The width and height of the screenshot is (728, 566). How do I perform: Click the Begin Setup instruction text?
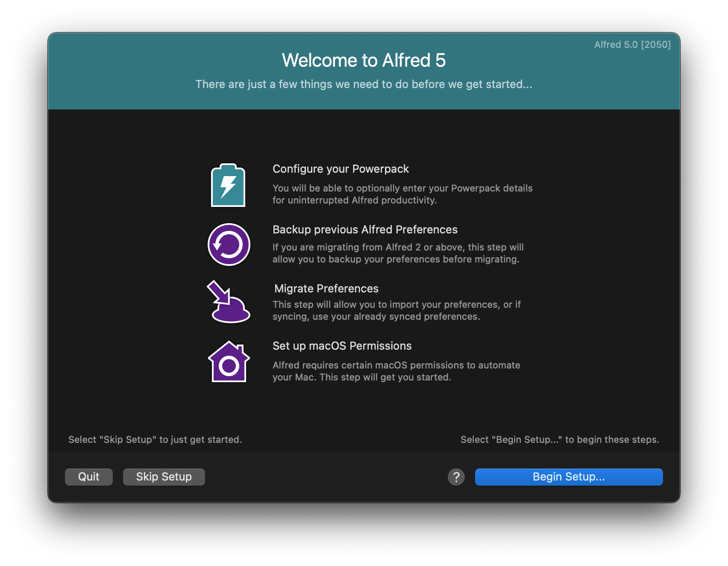tap(560, 439)
